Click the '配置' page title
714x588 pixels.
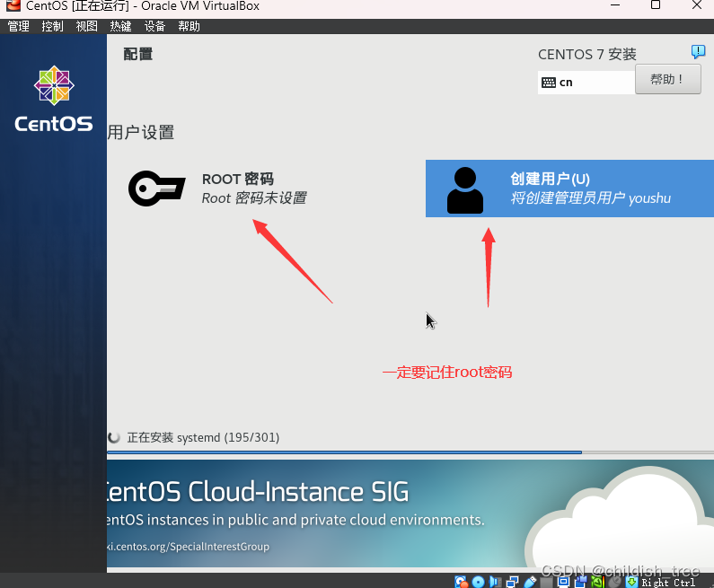click(x=138, y=54)
